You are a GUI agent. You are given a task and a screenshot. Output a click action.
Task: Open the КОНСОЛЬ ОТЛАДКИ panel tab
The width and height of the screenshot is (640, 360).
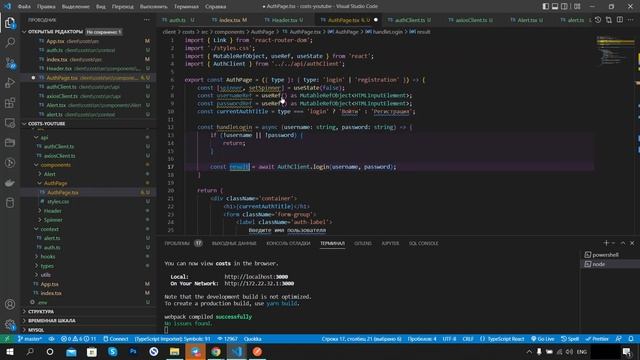[x=288, y=243]
